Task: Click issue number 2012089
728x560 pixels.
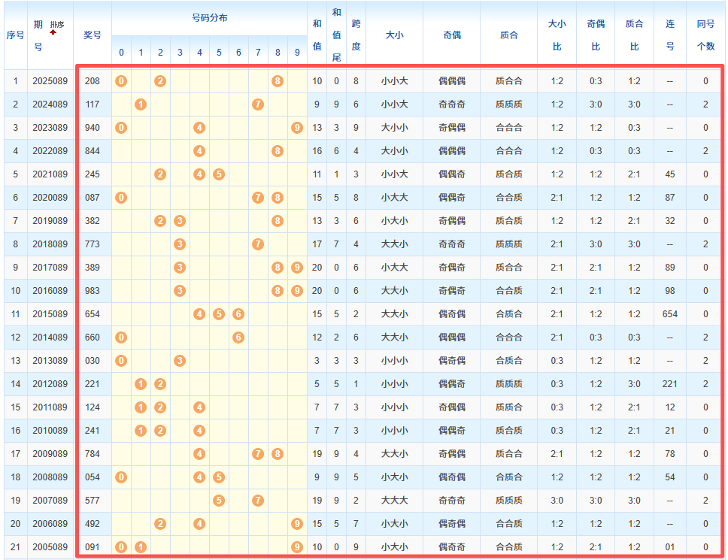Action: point(50,384)
